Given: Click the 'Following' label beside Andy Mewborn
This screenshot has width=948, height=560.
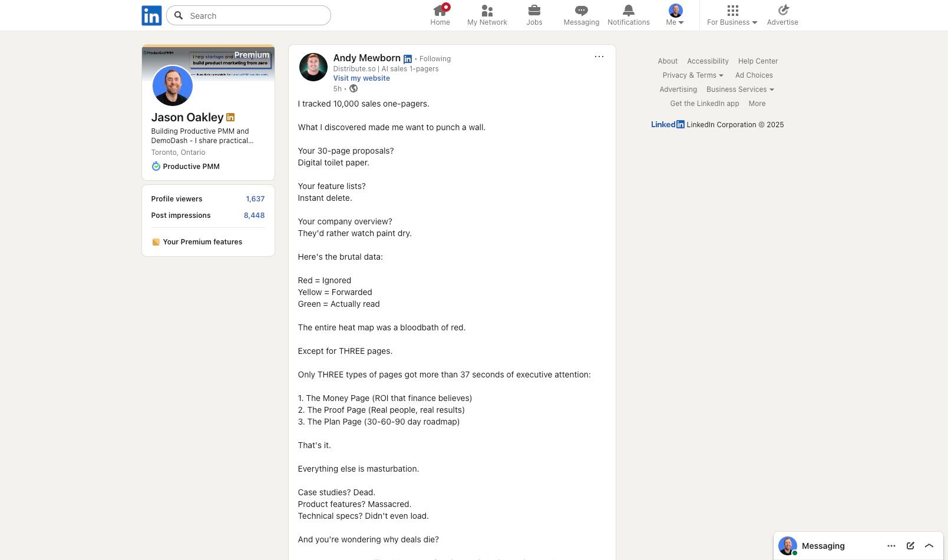Looking at the screenshot, I should [435, 59].
